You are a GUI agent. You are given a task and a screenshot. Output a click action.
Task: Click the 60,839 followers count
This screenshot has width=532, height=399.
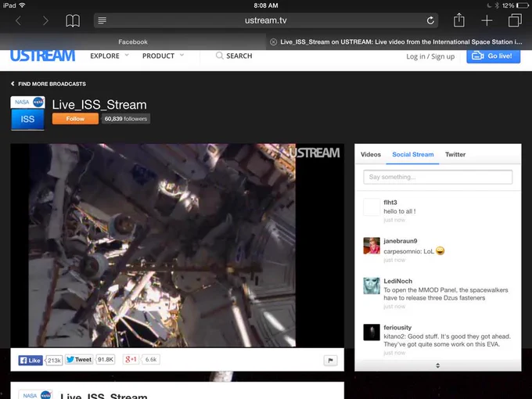click(125, 119)
